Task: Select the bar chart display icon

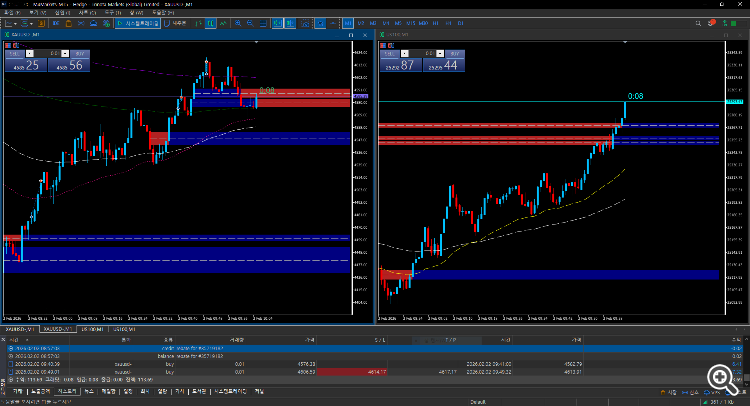Action: tap(198, 23)
